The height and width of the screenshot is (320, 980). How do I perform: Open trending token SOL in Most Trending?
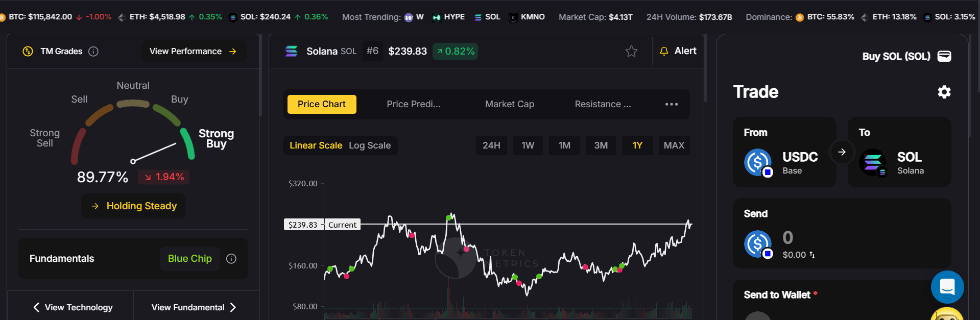tap(487, 17)
